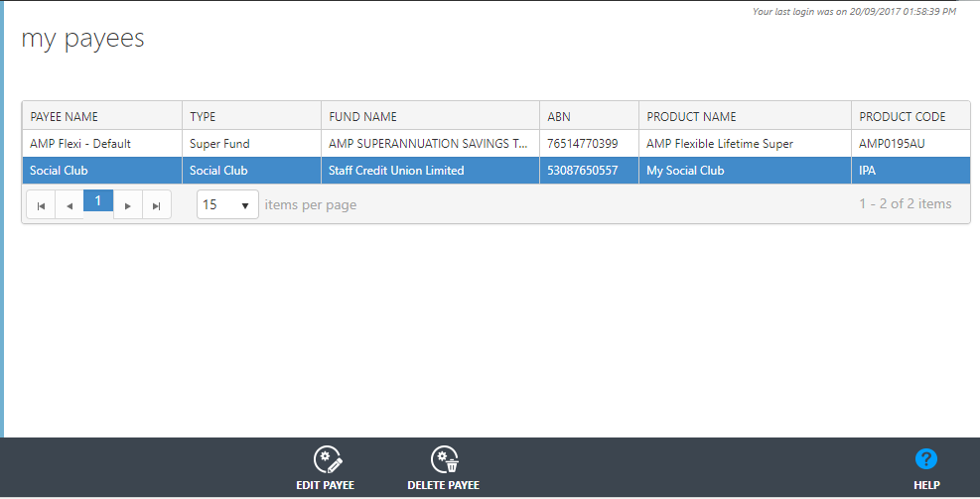The height and width of the screenshot is (499, 980).
Task: Select the AMP Flexi - Default payee row
Action: 496,144
